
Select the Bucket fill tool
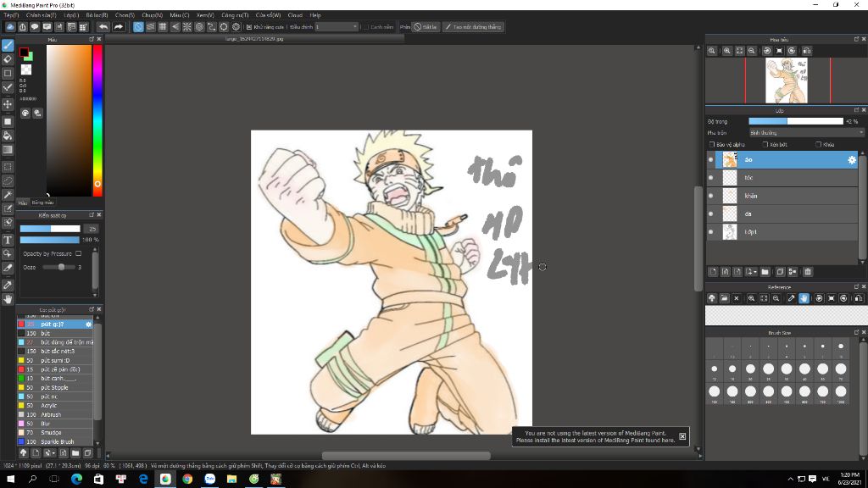coord(8,136)
